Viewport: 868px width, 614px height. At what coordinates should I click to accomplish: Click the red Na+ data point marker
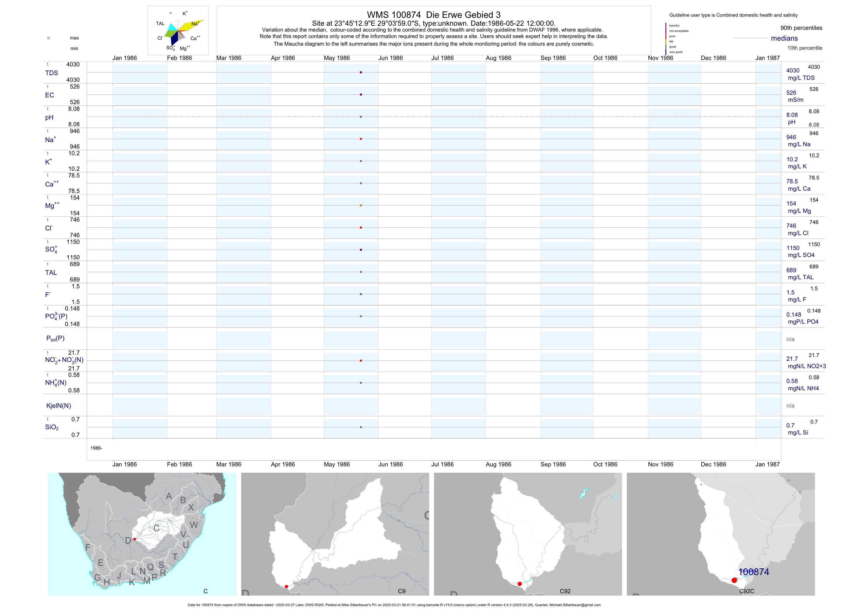pyautogui.click(x=361, y=139)
